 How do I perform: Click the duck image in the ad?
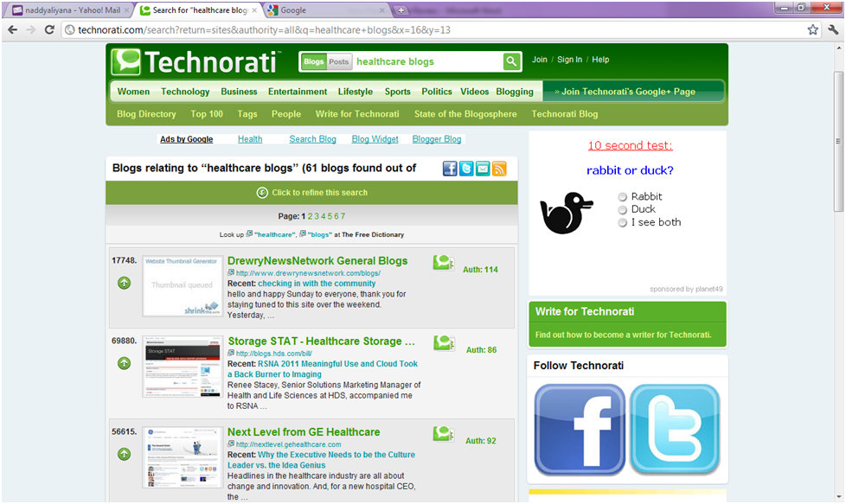tap(567, 213)
